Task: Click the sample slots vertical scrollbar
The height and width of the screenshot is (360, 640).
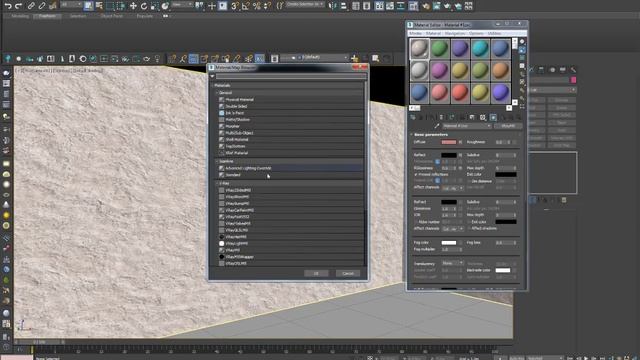Action: [x=515, y=71]
